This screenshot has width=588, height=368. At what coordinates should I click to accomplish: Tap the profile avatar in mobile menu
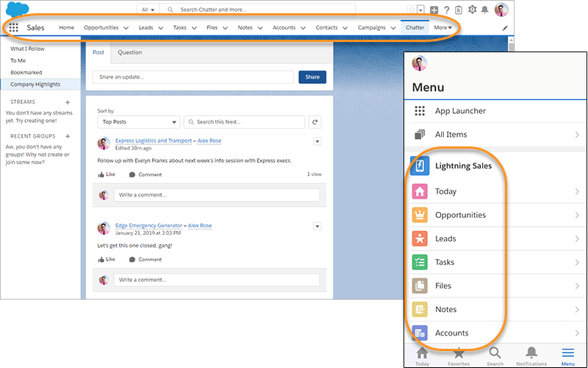click(x=420, y=63)
